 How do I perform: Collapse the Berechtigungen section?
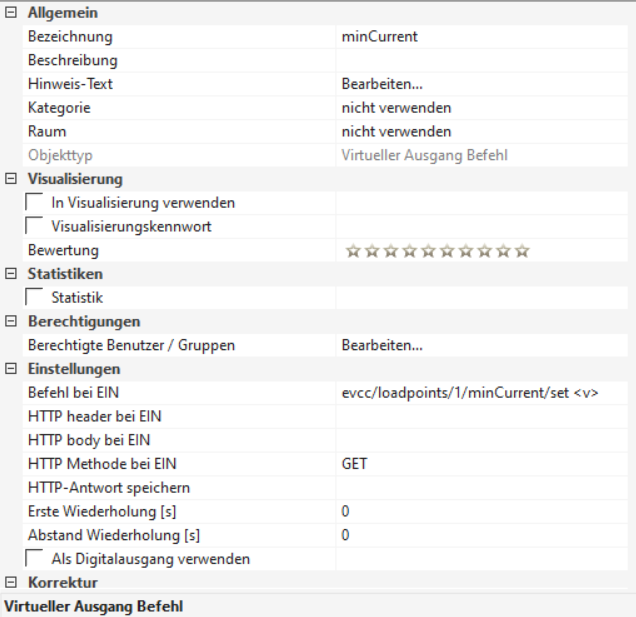click(x=11, y=321)
